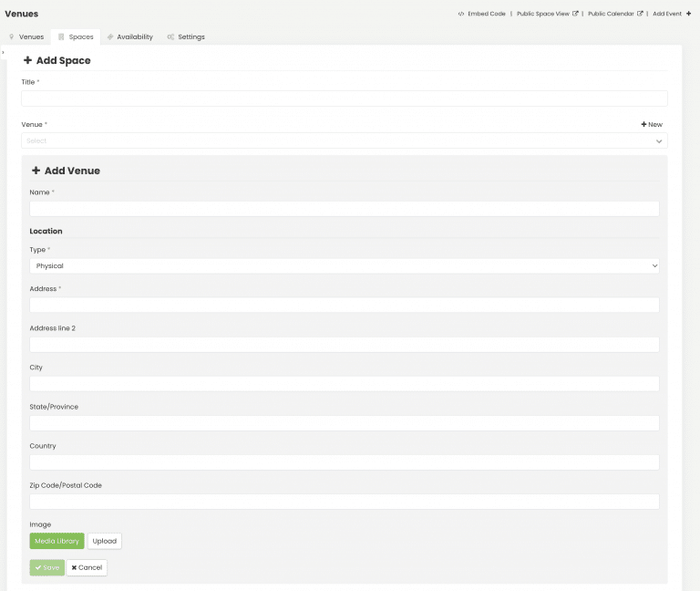Viewport: 700px width, 591px height.
Task: Select the Spaces tab
Action: [76, 37]
